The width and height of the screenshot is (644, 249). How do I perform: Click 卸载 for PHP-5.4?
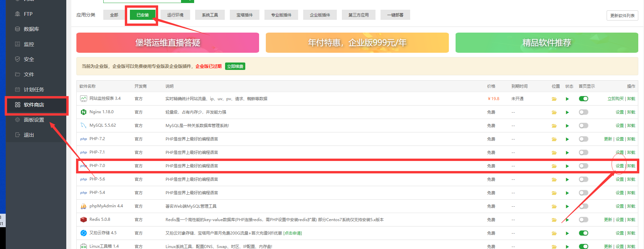coord(631,193)
